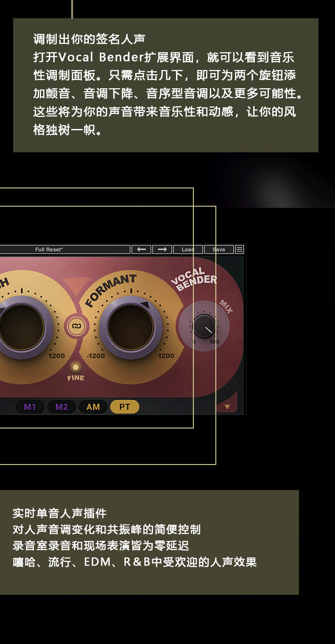Click the Mix knob's 100 value label

[214, 342]
